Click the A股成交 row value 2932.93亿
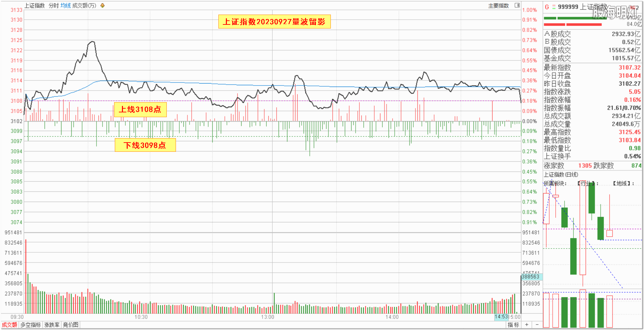 point(626,34)
